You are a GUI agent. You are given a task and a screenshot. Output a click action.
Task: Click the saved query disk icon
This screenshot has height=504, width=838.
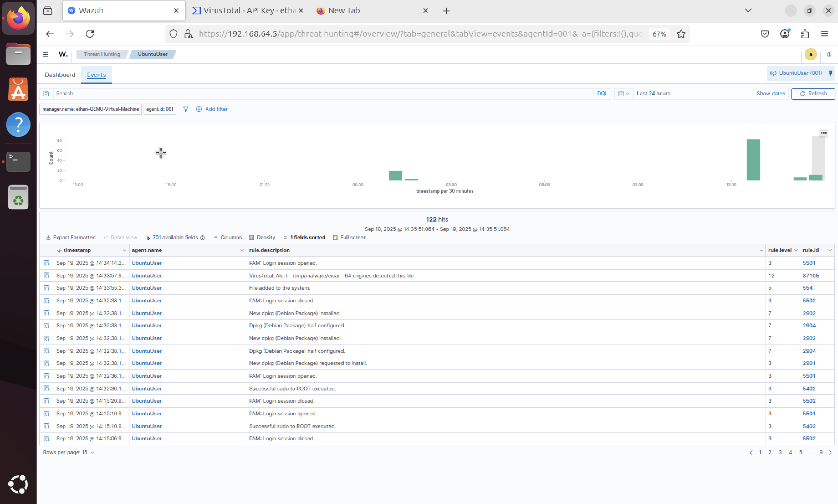(46, 93)
